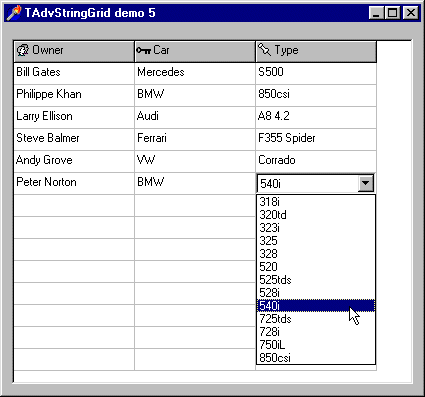Image resolution: width=425 pixels, height=397 pixels.
Task: Click the Bill Gates cell
Action: pyautogui.click(x=74, y=73)
